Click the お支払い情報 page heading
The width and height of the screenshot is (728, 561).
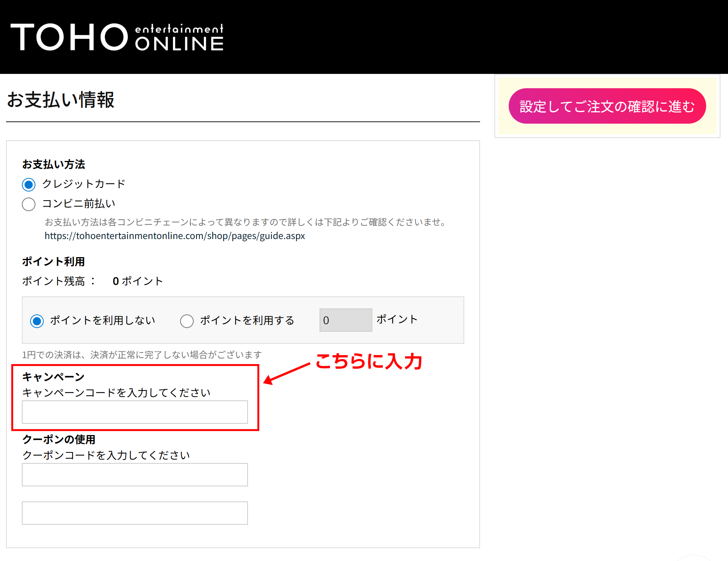61,100
